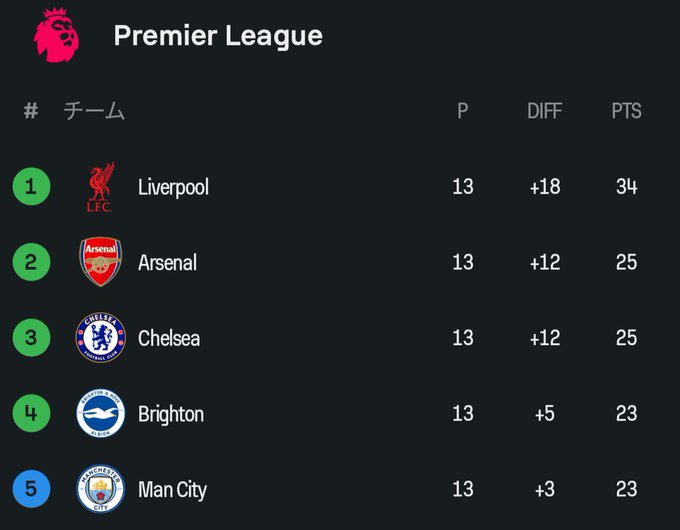Tap the Chelsea club badge
This screenshot has height=530, width=680.
(x=101, y=337)
